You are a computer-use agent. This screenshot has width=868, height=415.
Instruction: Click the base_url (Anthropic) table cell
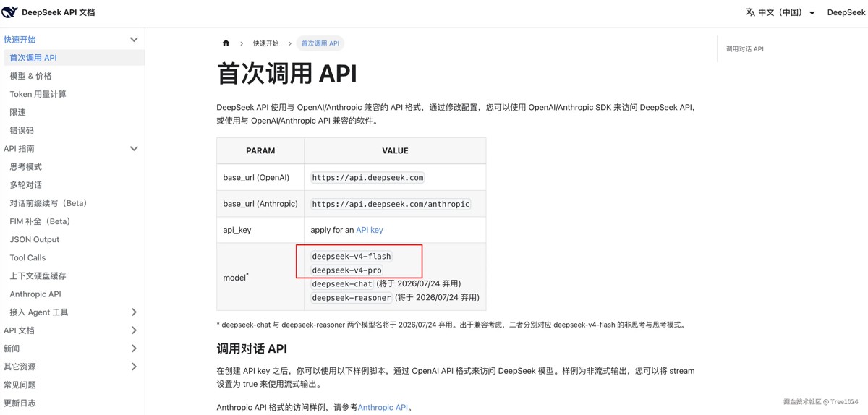(x=260, y=204)
